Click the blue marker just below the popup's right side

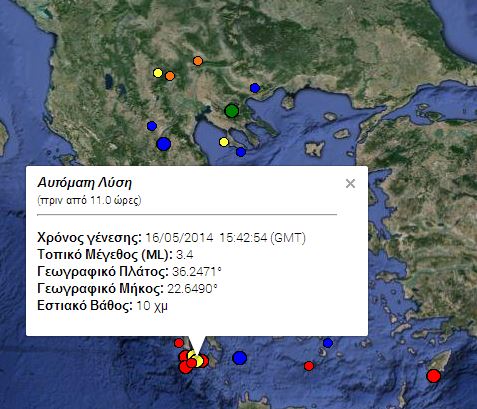pos(328,343)
